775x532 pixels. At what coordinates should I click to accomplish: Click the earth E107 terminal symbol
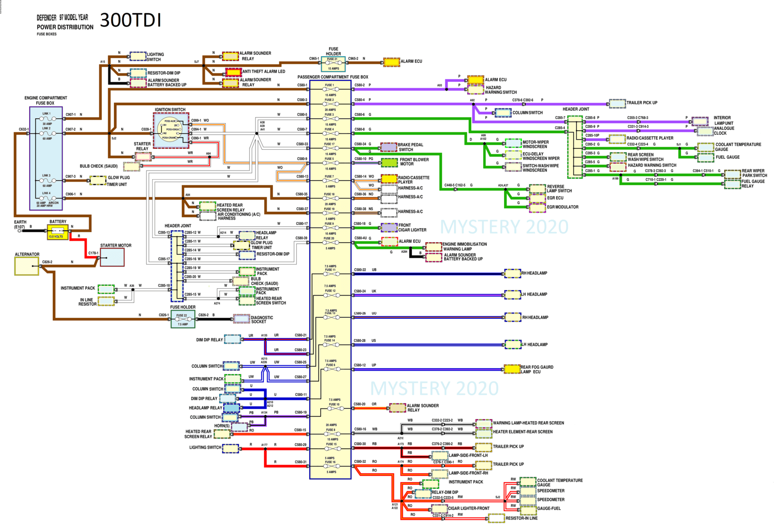coord(20,231)
